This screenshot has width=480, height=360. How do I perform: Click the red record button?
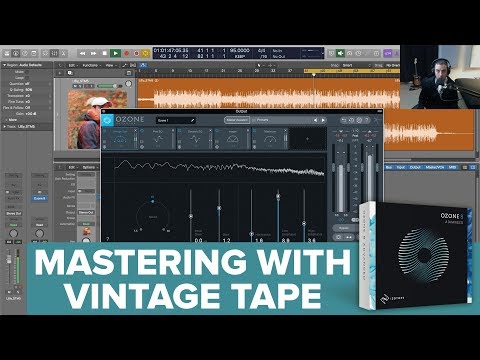click(x=127, y=53)
